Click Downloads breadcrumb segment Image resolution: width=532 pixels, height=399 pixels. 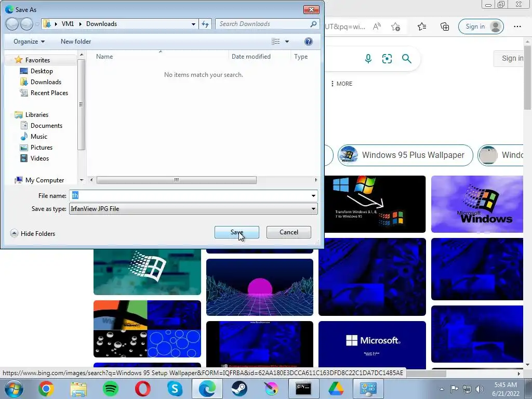pos(101,24)
